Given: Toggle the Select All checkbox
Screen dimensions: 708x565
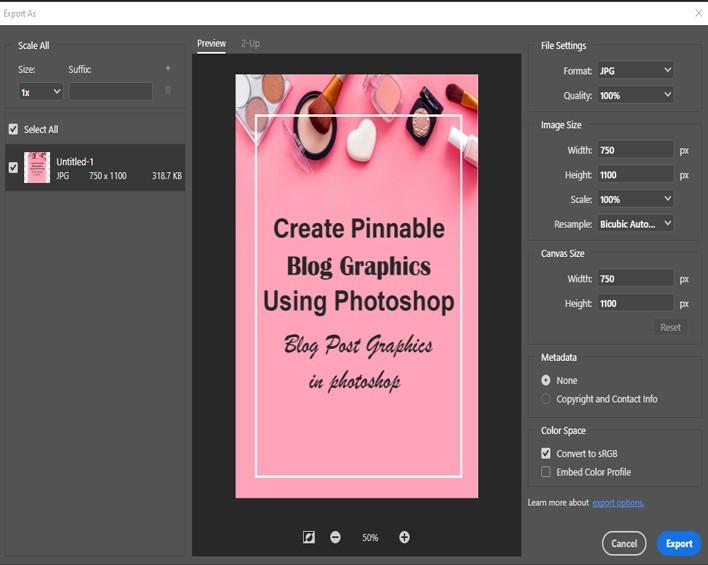Looking at the screenshot, I should point(13,129).
